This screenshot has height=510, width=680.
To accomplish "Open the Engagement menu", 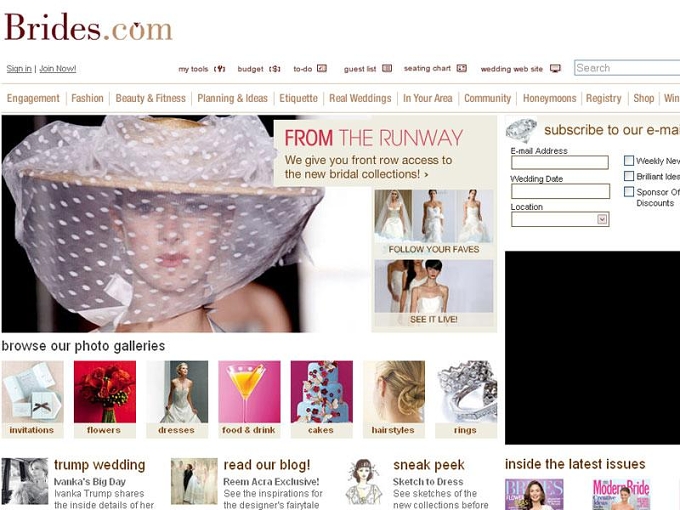I will coord(33,98).
